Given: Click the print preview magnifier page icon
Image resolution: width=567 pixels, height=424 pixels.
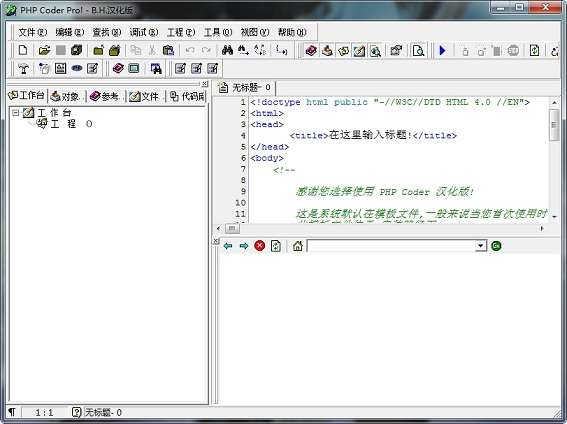Looking at the screenshot, I should [418, 50].
